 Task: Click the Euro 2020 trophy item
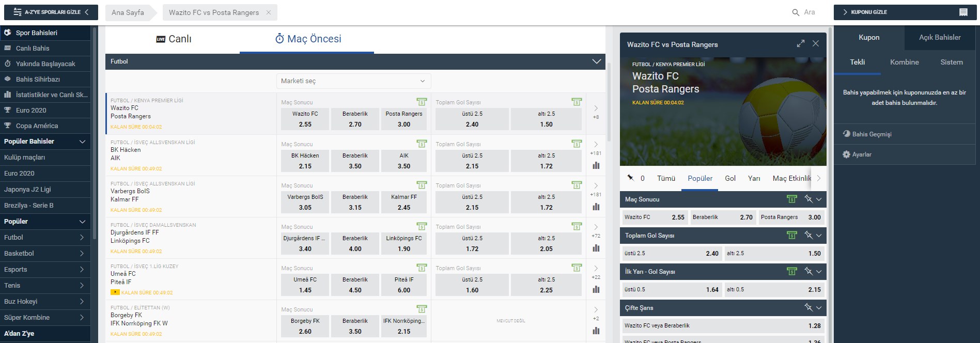click(45, 110)
